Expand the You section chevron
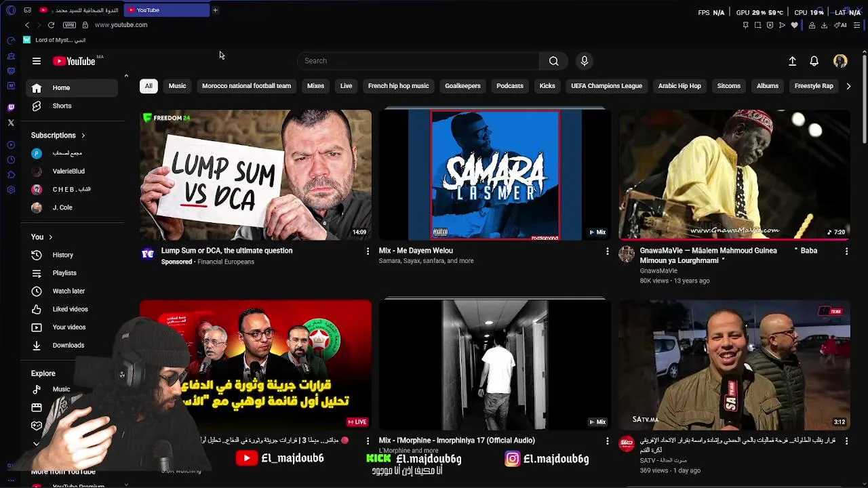Viewport: 868px width, 488px height. coord(50,237)
